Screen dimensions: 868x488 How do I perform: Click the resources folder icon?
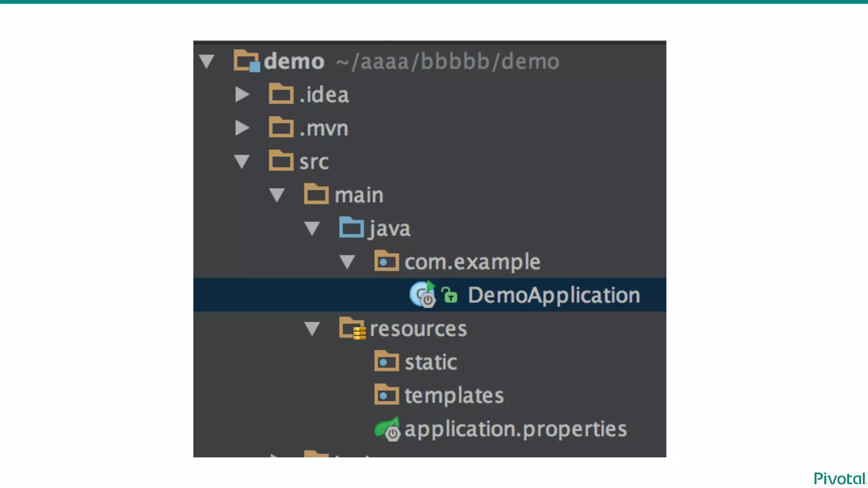(x=352, y=328)
